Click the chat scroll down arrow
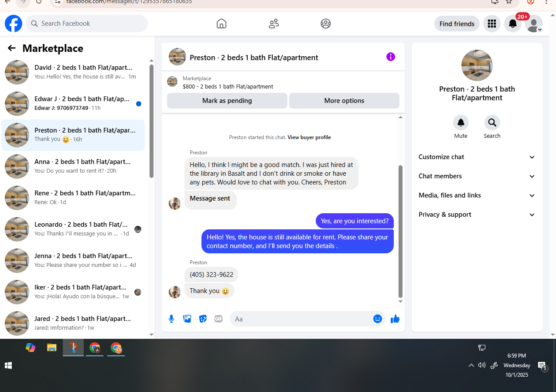556x392 pixels. coord(400,301)
